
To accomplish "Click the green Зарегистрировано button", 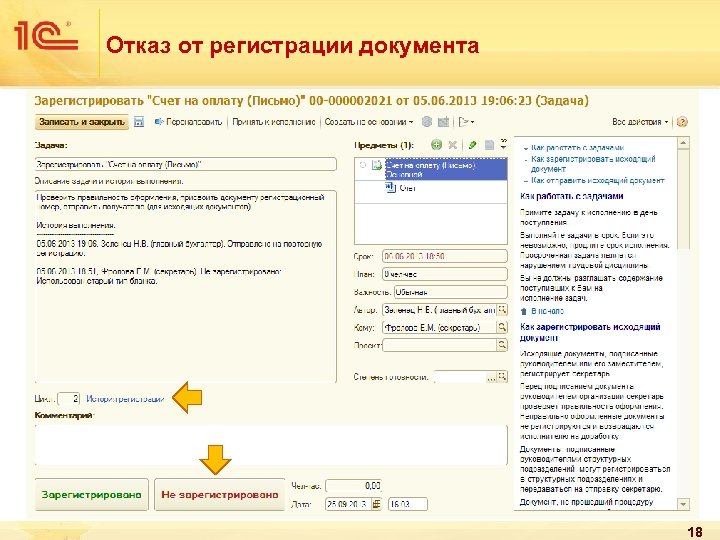I will pyautogui.click(x=92, y=495).
